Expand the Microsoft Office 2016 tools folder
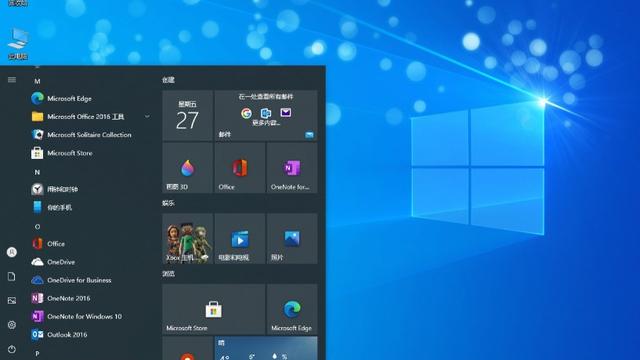 147,117
